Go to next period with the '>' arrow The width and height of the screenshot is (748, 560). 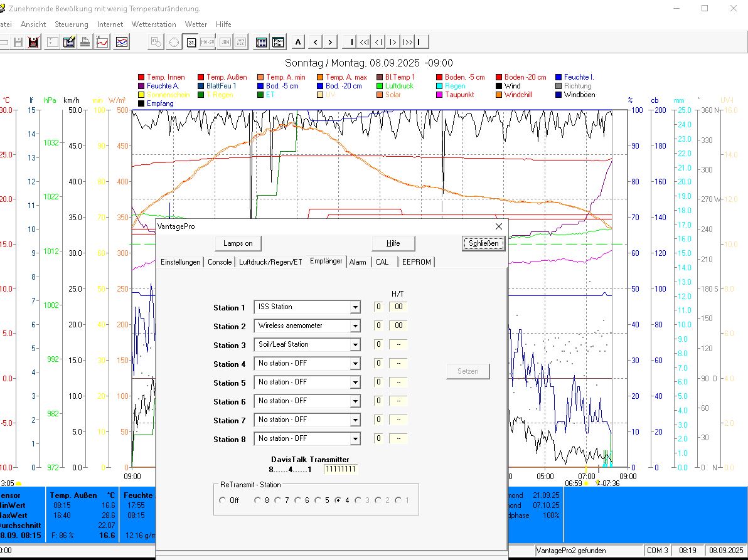(x=330, y=42)
